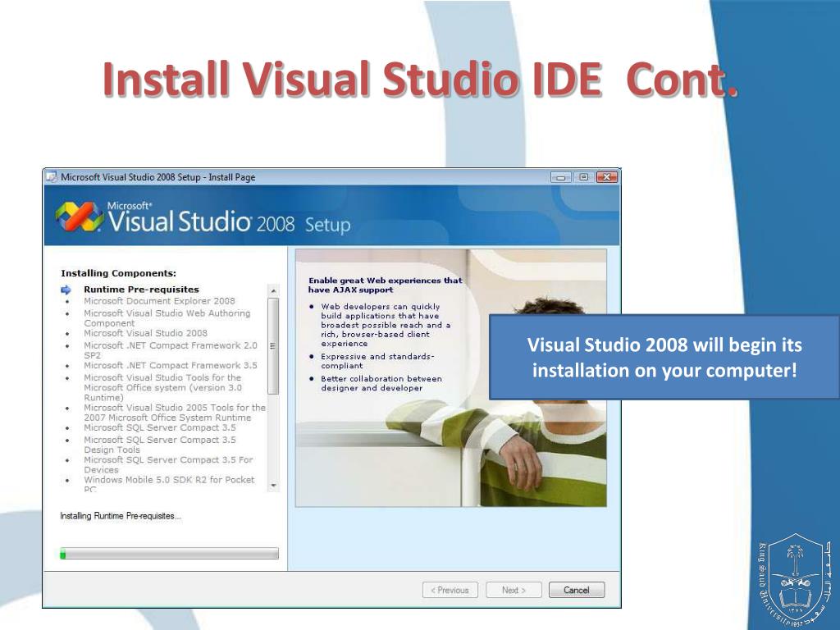Select Microsoft .NET Compact Framework 2.0 SP2
Screen dimensions: 840x630
click(171, 350)
